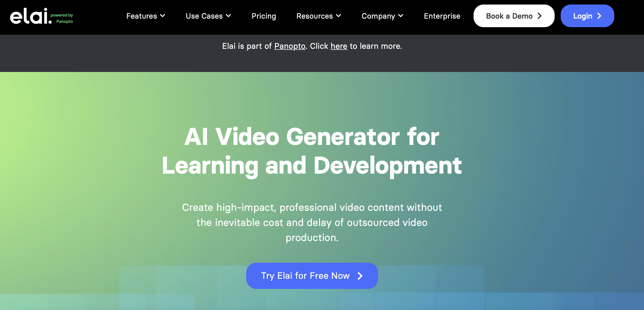Click the powered by Panopto badge

(62, 18)
